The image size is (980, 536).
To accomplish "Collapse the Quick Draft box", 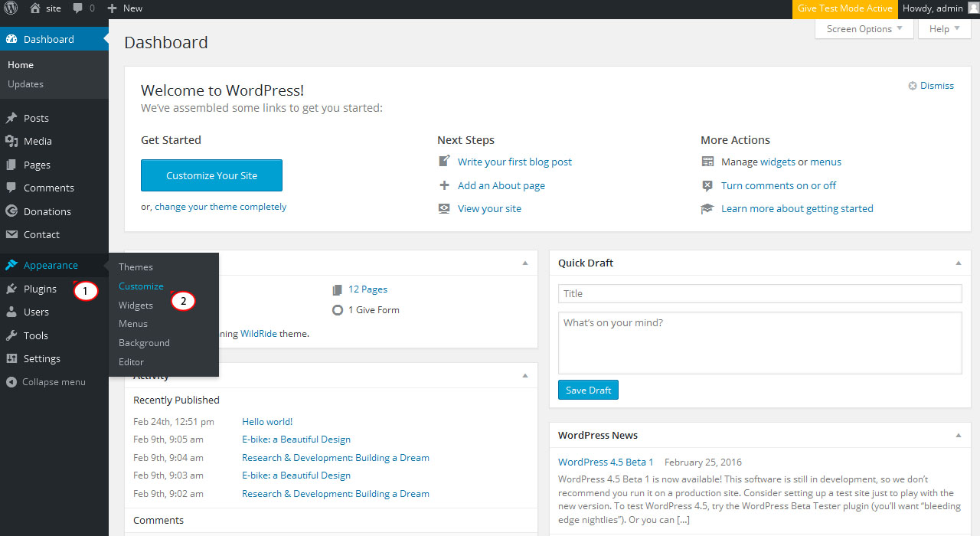I will click(x=958, y=263).
